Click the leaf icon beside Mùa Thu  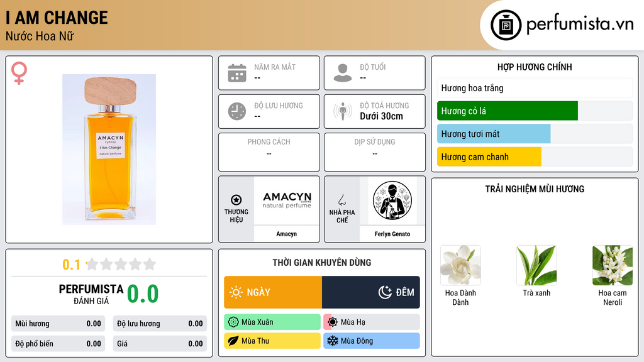click(233, 341)
